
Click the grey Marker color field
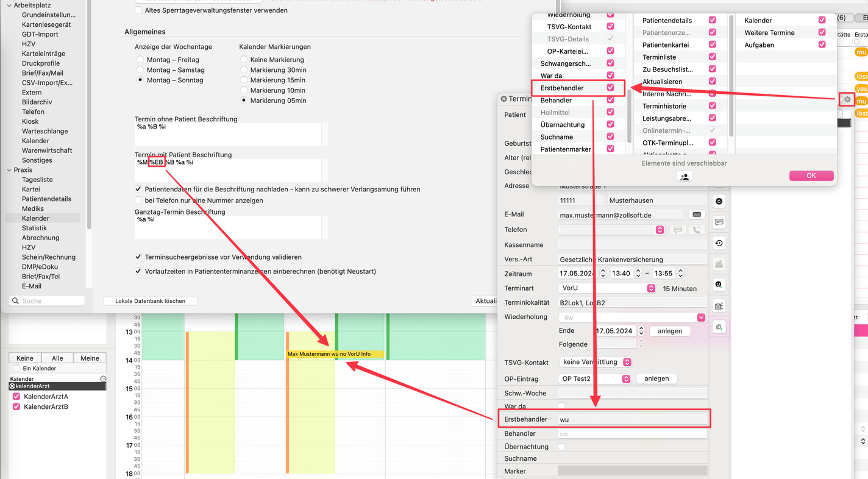click(633, 471)
